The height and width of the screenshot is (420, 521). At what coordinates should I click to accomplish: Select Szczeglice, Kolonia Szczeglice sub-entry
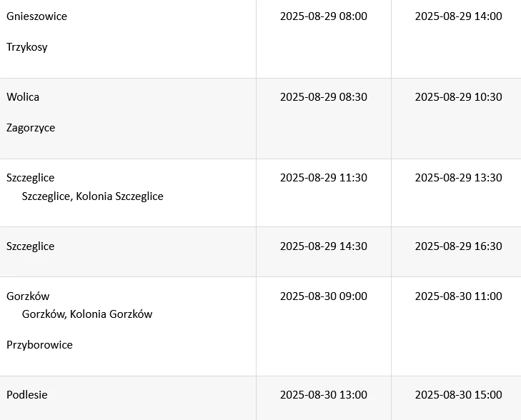[x=92, y=196]
